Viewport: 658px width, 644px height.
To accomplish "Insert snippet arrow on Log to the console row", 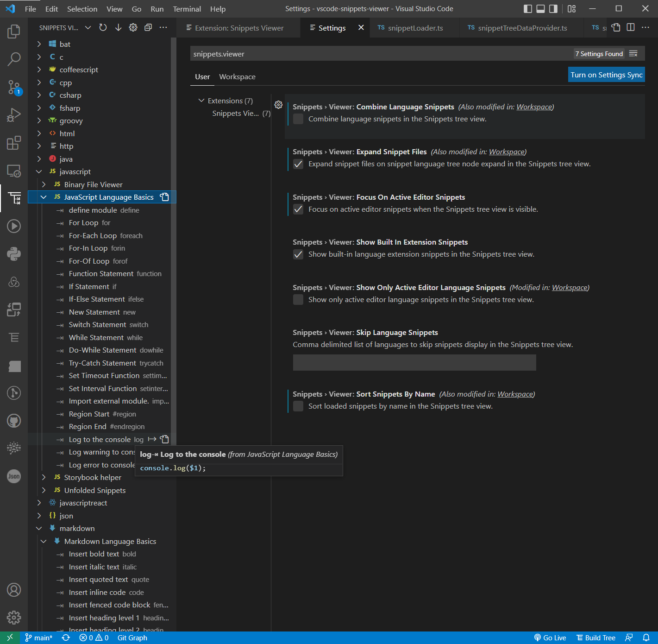I will (152, 439).
